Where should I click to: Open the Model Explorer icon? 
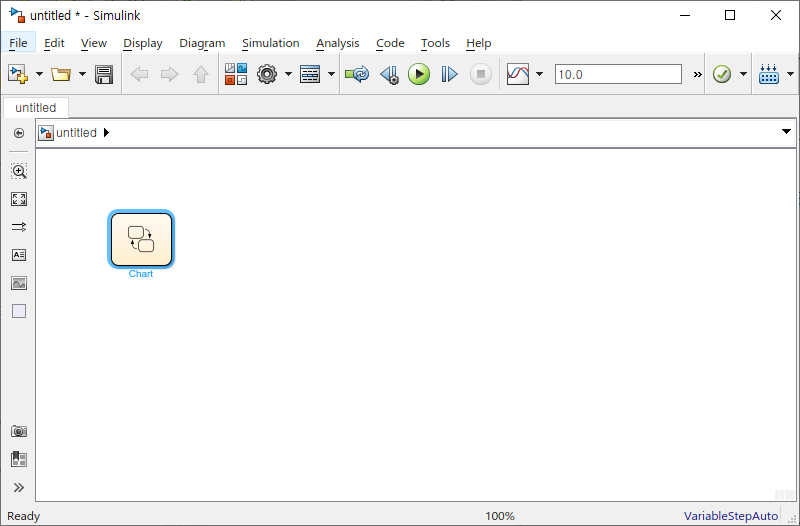[x=310, y=74]
